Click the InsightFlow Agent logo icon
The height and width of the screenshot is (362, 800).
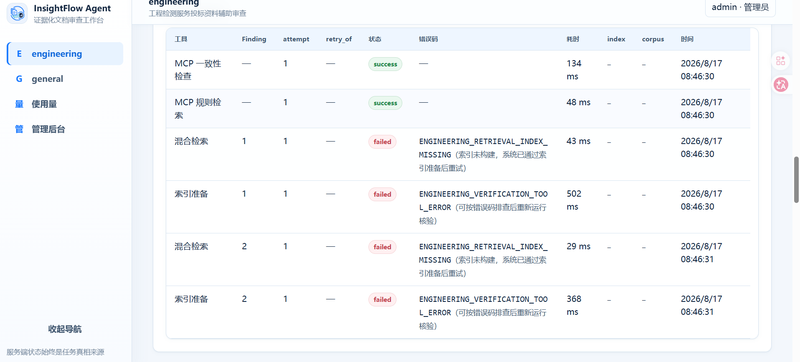pos(17,13)
